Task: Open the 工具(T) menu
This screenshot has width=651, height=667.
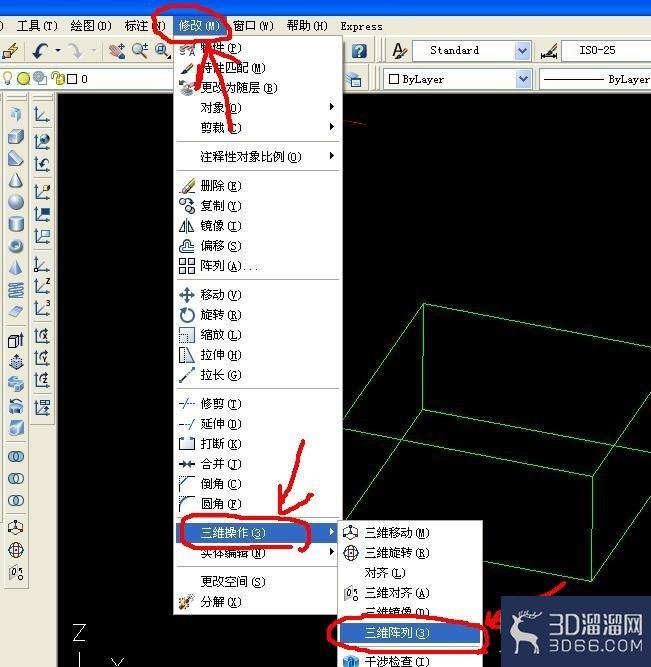Action: tap(37, 26)
